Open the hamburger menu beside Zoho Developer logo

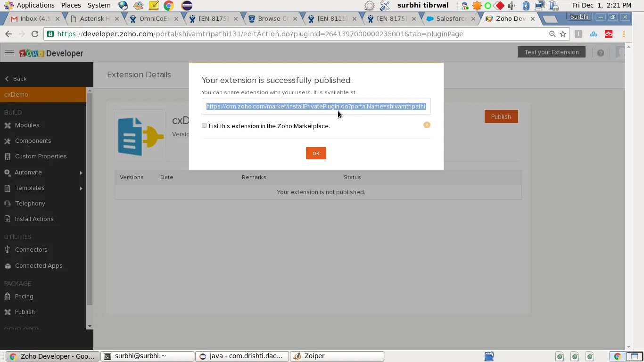[9, 53]
